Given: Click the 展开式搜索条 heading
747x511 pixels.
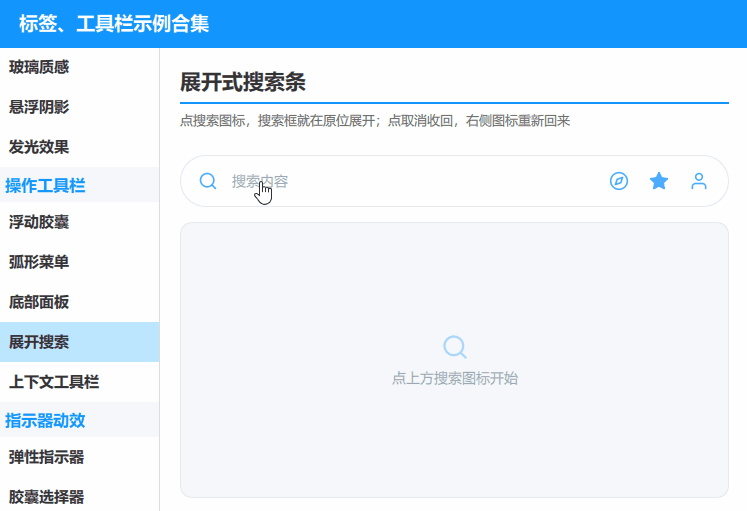Looking at the screenshot, I should coord(242,82).
